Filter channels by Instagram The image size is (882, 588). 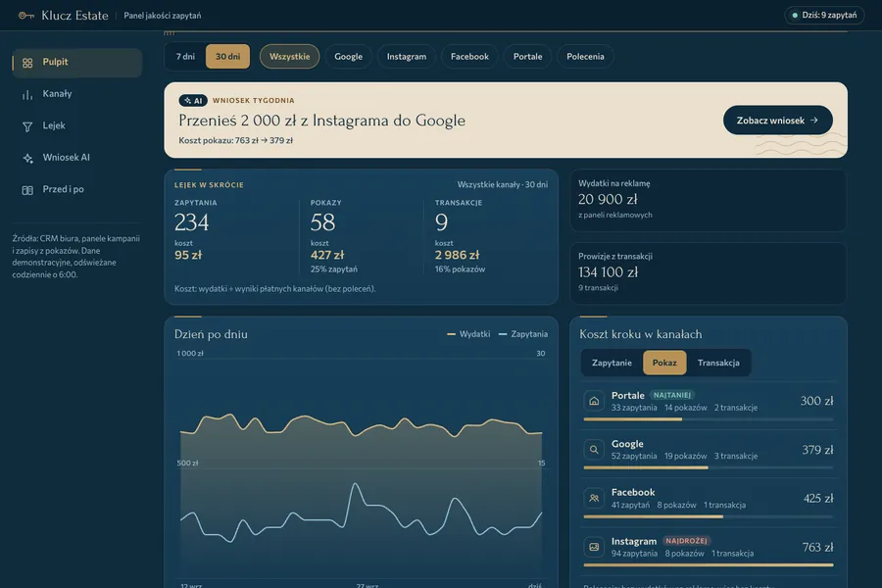click(407, 56)
